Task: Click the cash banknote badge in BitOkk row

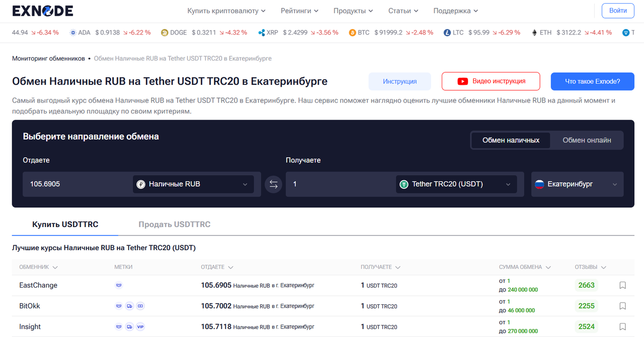Action: (x=140, y=306)
